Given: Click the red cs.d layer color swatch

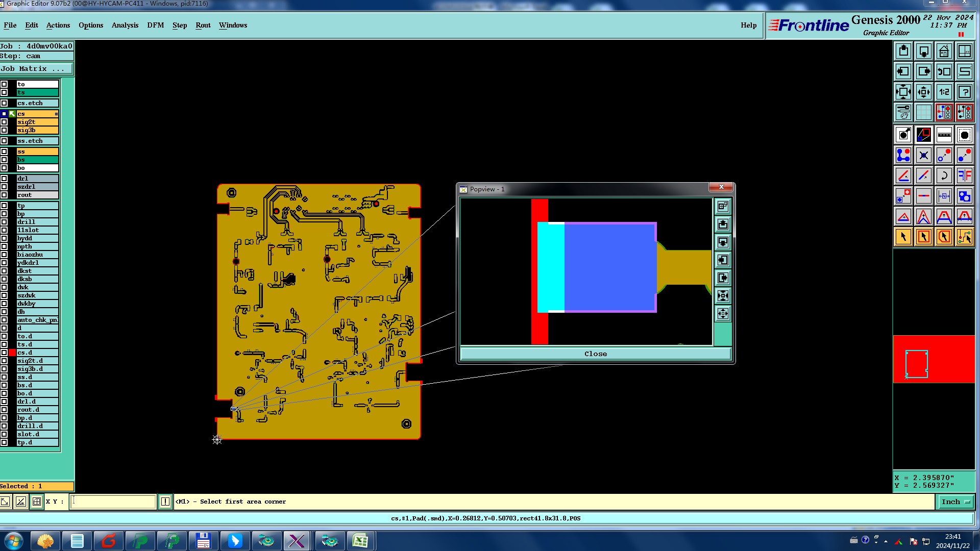Looking at the screenshot, I should click(12, 353).
